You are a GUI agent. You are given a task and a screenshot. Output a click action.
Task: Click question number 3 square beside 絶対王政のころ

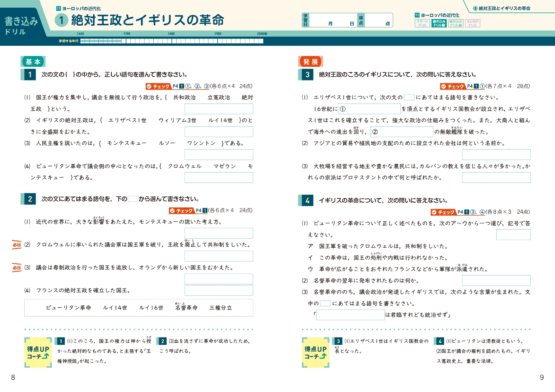coord(307,75)
